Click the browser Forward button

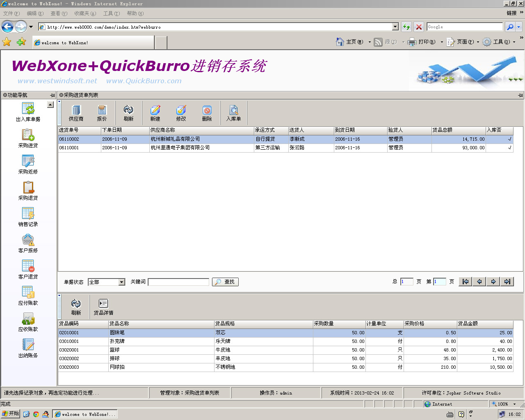point(21,27)
